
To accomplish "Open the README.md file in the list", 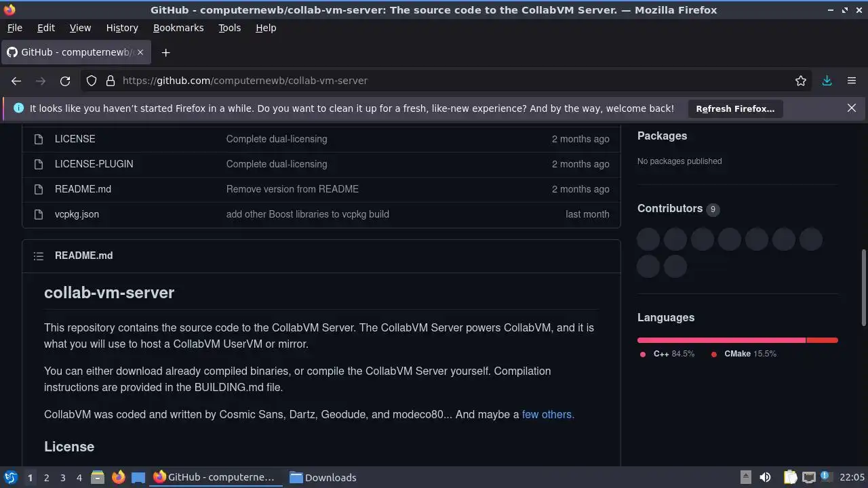I will [x=83, y=189].
